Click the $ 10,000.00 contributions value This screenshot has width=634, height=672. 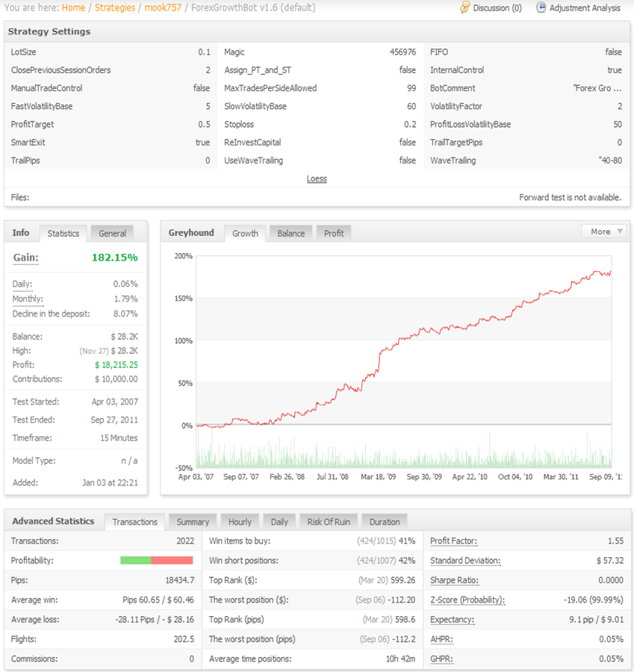tap(116, 379)
